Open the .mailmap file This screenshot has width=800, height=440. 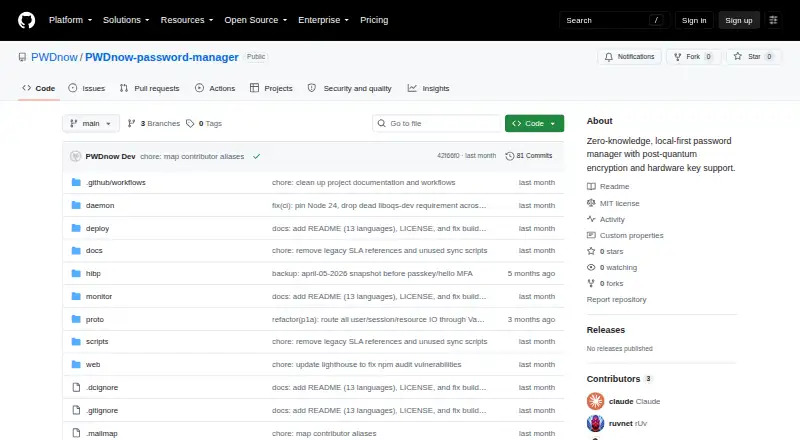102,433
